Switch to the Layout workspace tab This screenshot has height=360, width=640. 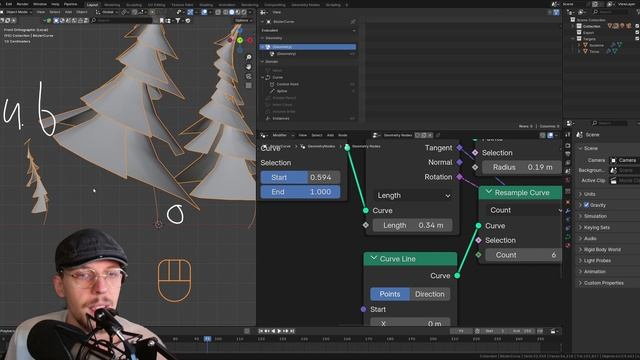[x=92, y=5]
